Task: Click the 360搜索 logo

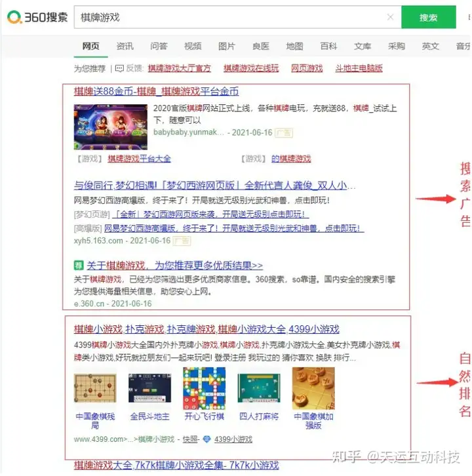Action: click(37, 17)
